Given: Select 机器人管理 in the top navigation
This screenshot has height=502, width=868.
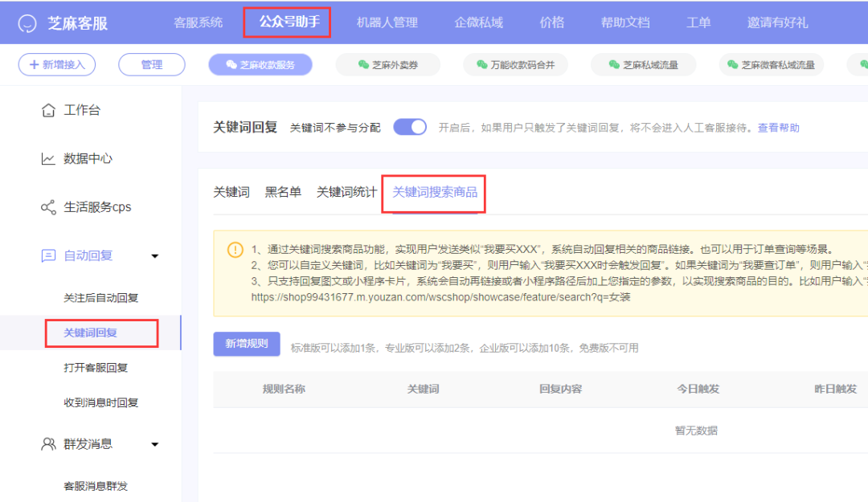Looking at the screenshot, I should pyautogui.click(x=387, y=22).
